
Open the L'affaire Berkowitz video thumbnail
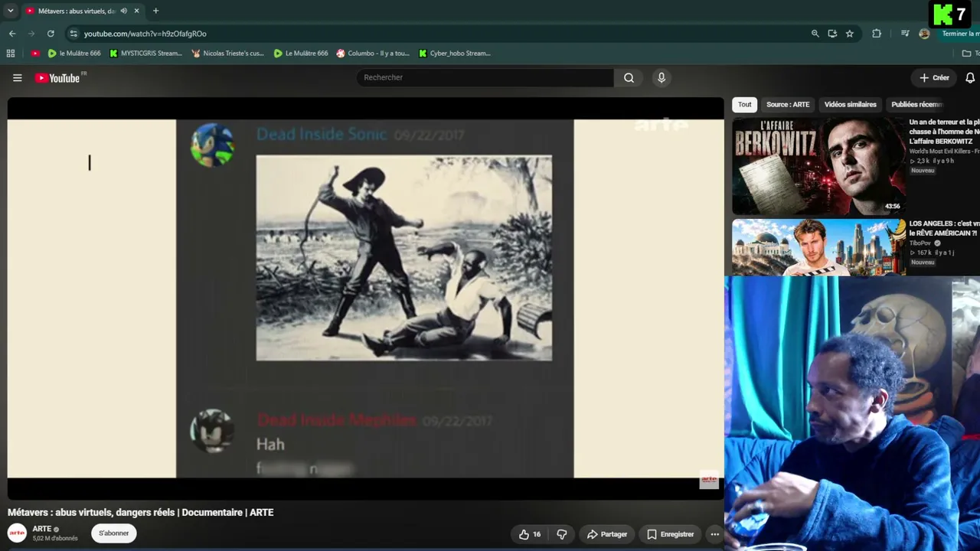(x=818, y=166)
